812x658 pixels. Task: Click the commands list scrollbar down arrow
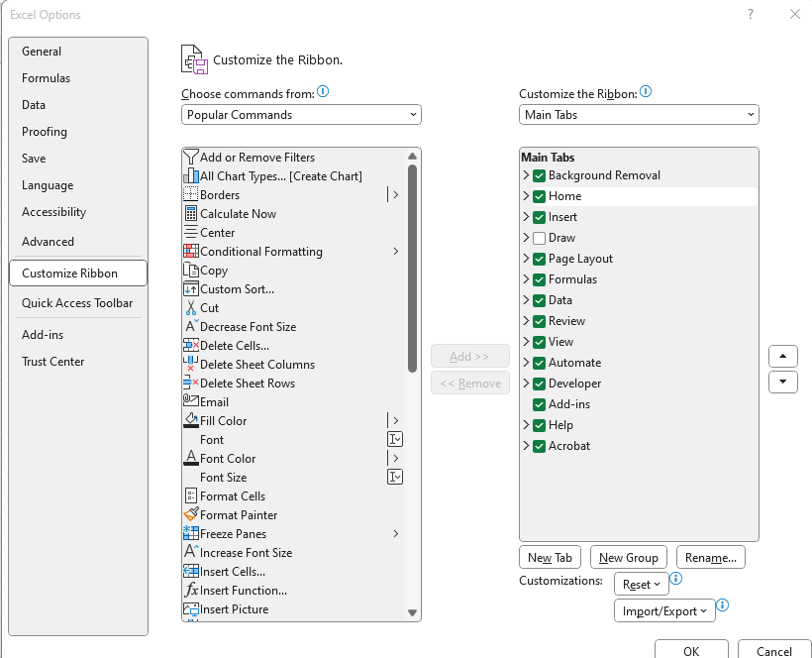pyautogui.click(x=412, y=613)
